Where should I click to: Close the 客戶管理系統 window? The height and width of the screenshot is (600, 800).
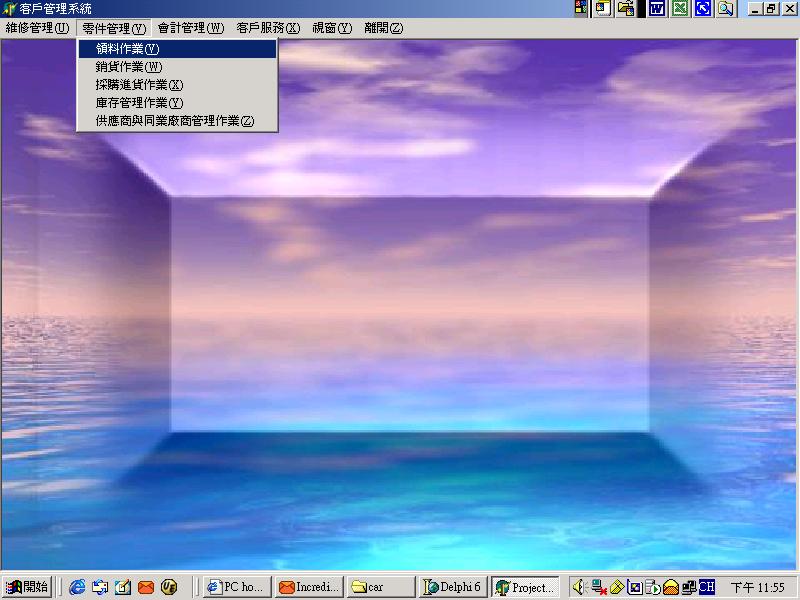tap(789, 9)
